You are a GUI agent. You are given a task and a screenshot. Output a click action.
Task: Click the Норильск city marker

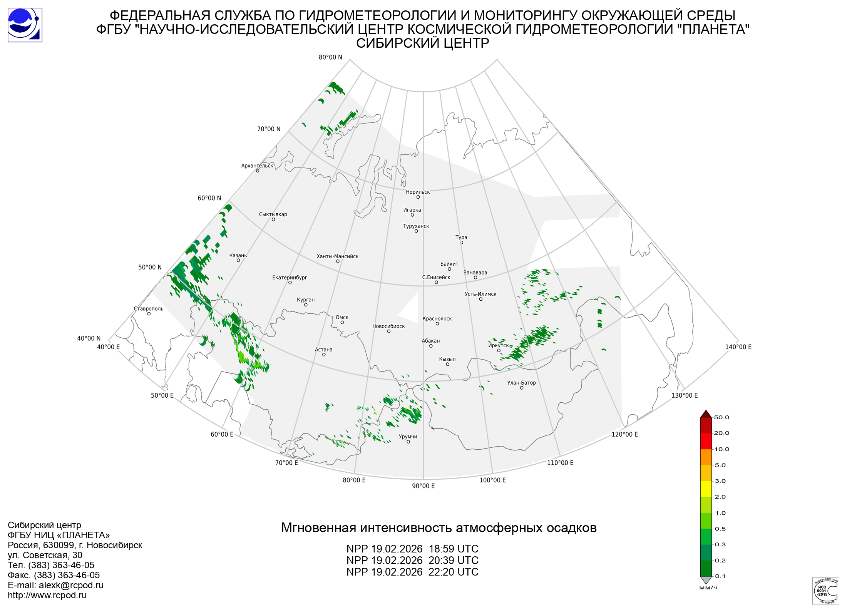point(418,197)
